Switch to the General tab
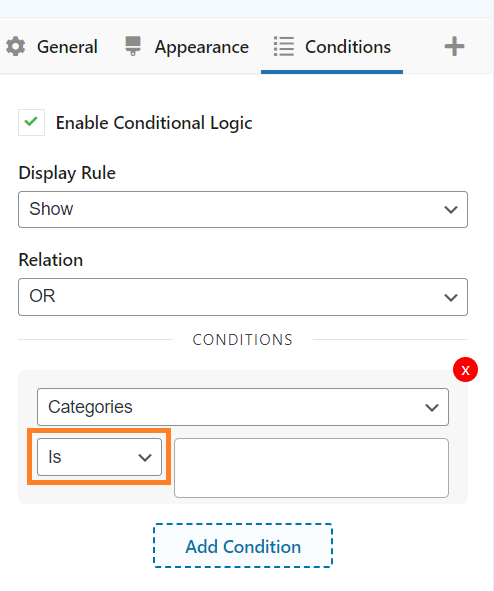Viewport: 494px width, 591px height. (x=52, y=47)
